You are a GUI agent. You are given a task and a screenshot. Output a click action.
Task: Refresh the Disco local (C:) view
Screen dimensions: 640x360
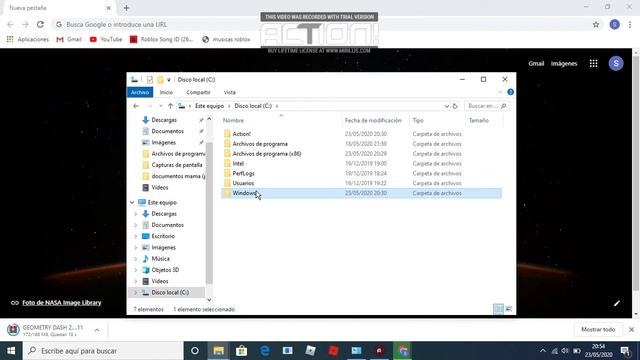[455, 106]
